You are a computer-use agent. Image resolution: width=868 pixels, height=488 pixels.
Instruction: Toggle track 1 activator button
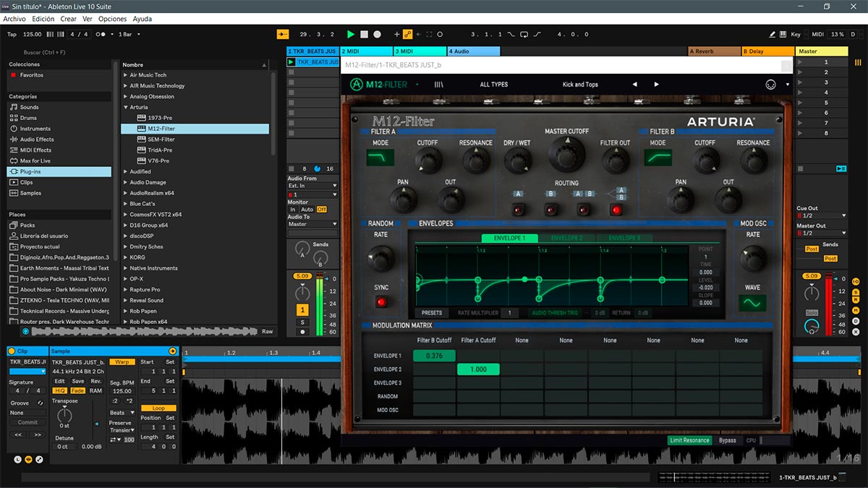click(x=302, y=309)
